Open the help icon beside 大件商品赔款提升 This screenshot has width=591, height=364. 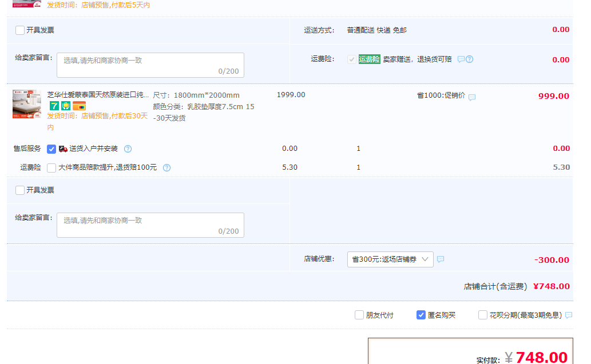coord(166,168)
